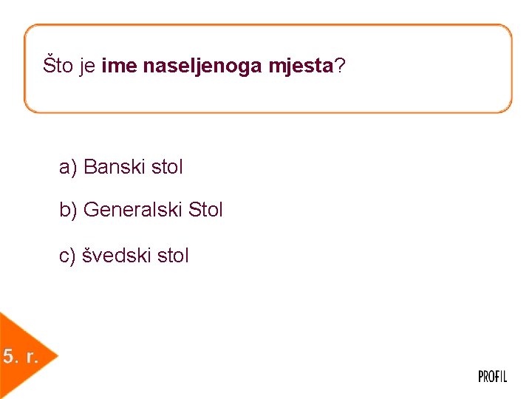Viewport: 532px width, 399px height.
Task: Click the question text starting with "Što je"
Action: tap(194, 66)
